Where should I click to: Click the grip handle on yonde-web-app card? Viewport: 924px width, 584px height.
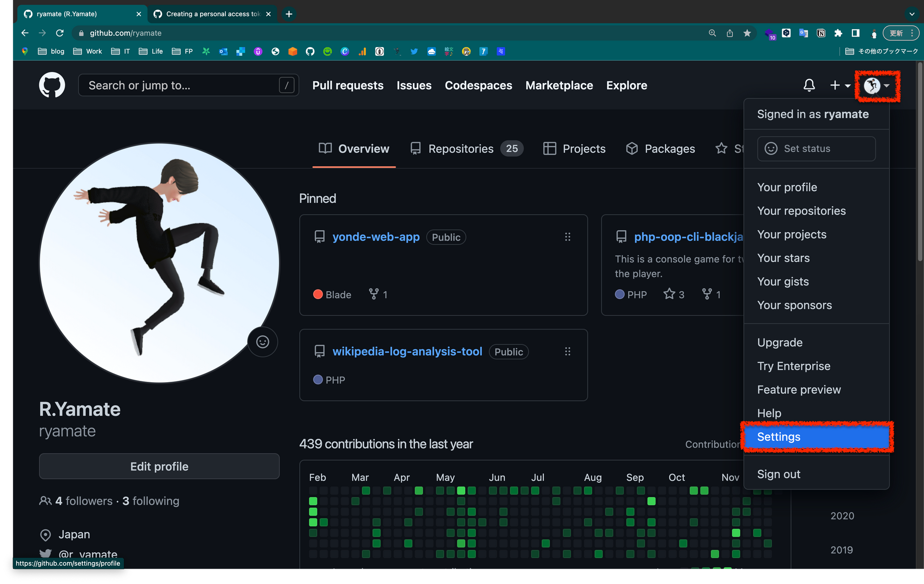tap(567, 237)
